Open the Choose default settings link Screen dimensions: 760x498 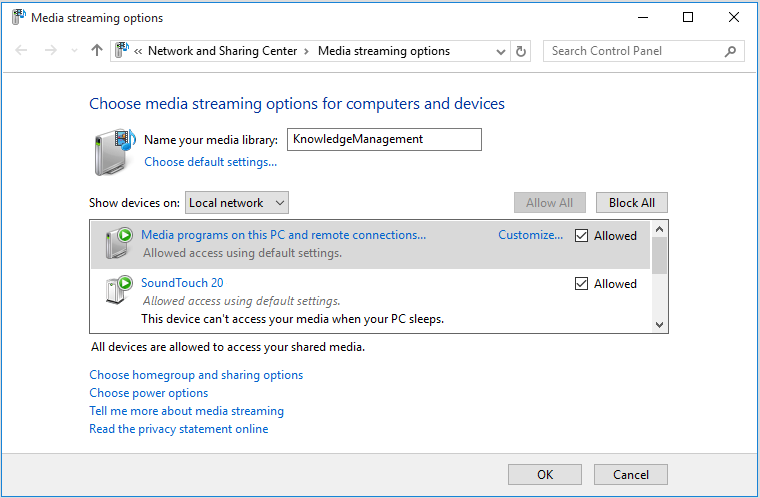[x=210, y=162]
